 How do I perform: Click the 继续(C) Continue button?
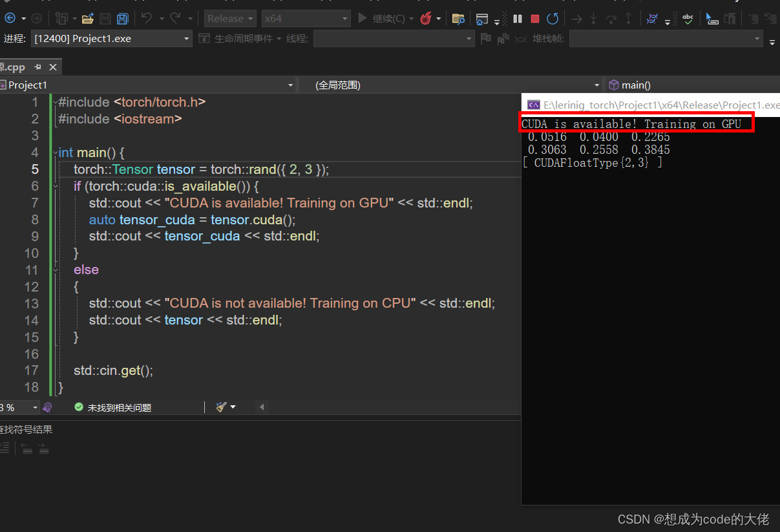(x=383, y=18)
